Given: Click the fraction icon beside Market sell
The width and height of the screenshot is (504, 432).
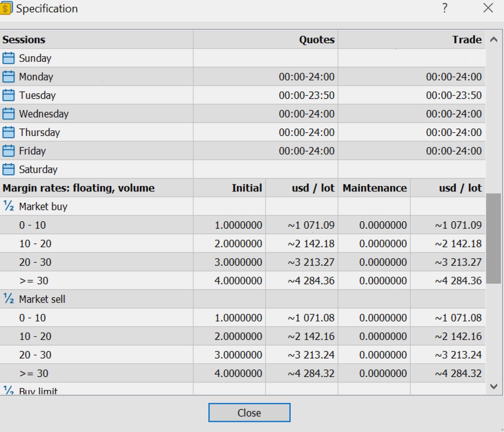Looking at the screenshot, I should pos(8,299).
